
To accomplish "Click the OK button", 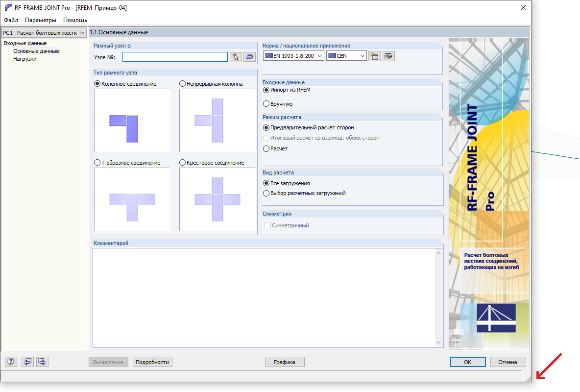I will click(x=468, y=362).
